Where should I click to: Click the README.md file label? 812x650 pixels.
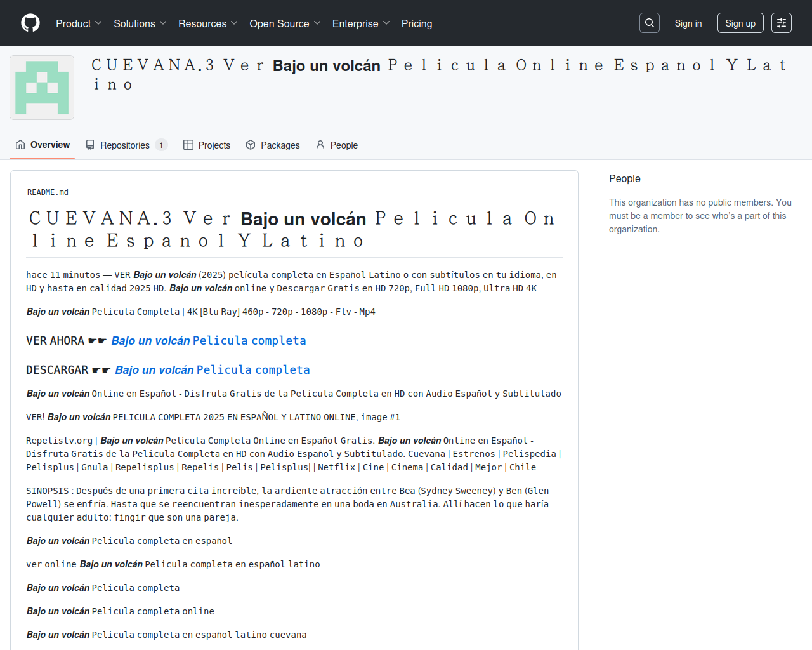(x=48, y=192)
